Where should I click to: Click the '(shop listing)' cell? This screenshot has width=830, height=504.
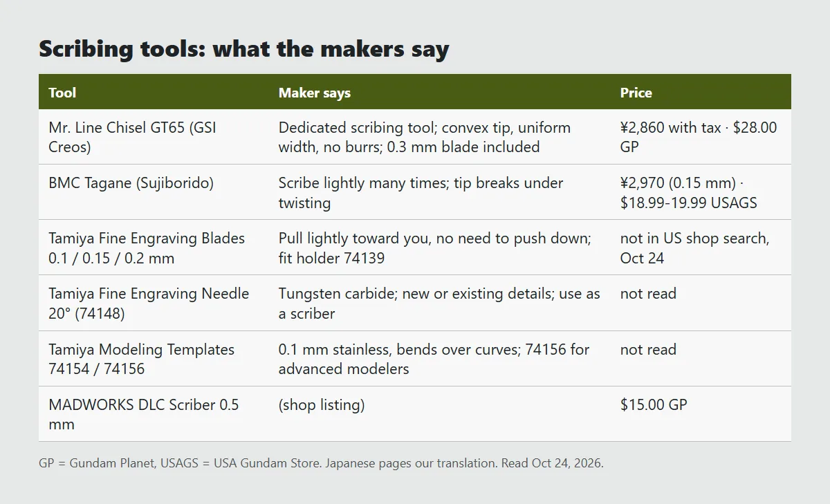[322, 404]
